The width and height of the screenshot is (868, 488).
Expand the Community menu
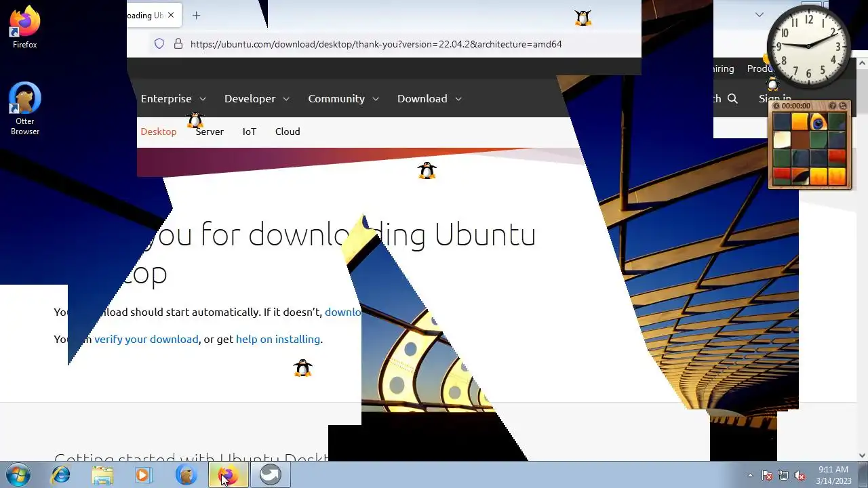click(x=343, y=98)
